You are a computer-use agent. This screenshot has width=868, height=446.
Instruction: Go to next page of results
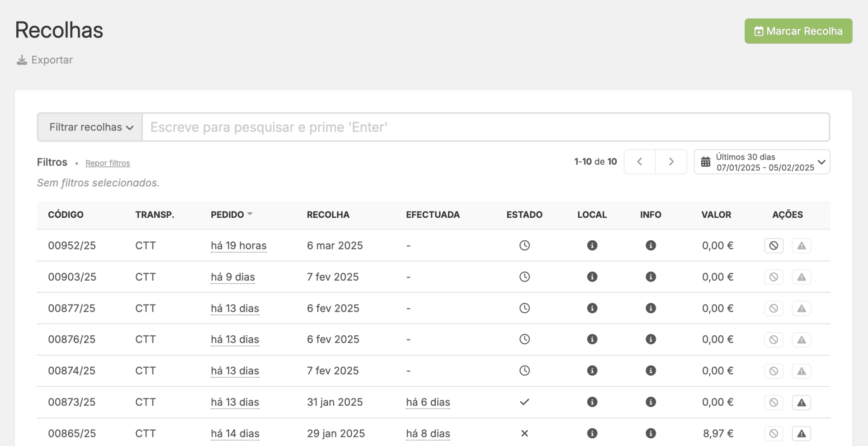pyautogui.click(x=671, y=162)
